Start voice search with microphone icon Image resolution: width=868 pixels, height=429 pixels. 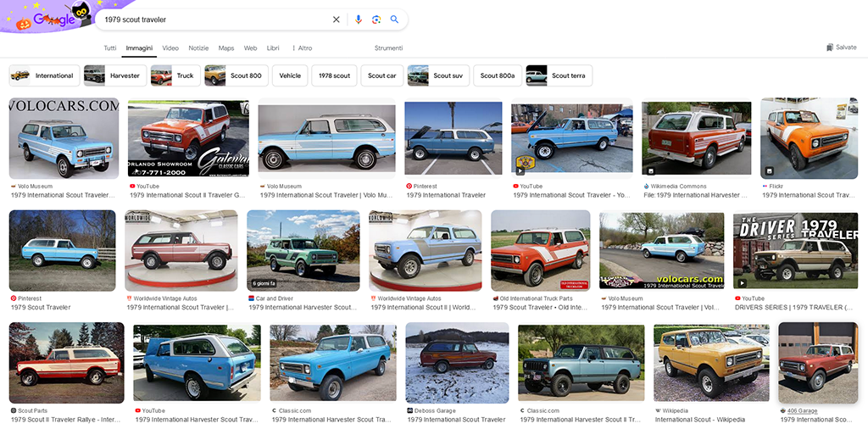coord(359,19)
